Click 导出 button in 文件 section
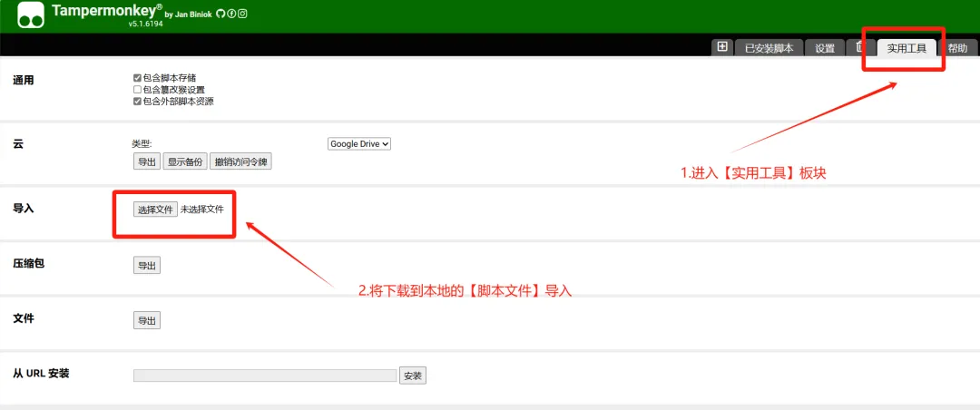Image resolution: width=980 pixels, height=410 pixels. tap(147, 320)
